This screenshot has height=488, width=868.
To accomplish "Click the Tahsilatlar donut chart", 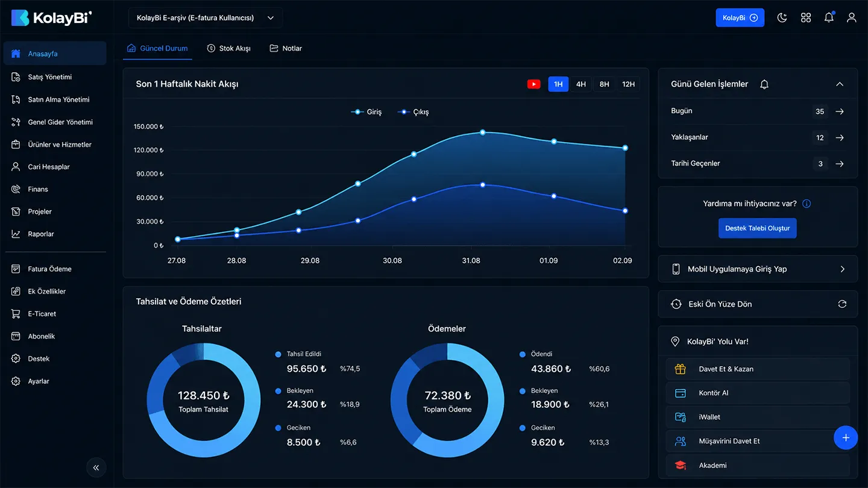I will [x=204, y=400].
